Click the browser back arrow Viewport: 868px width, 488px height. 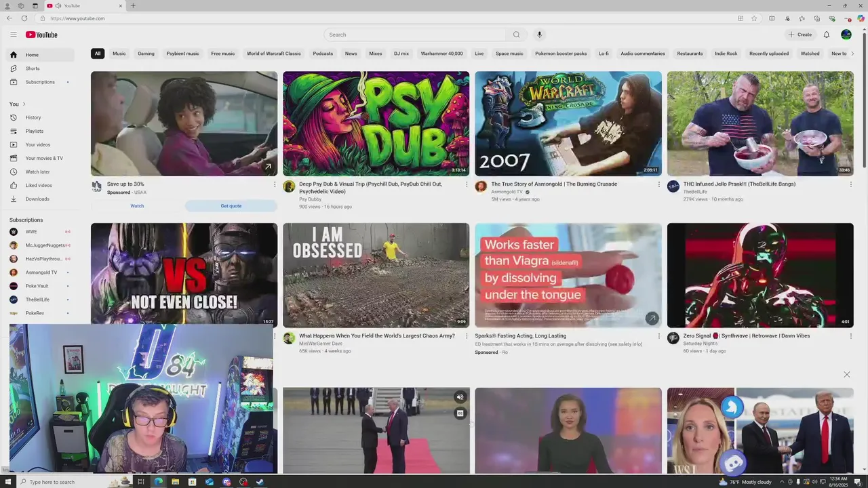tap(9, 18)
